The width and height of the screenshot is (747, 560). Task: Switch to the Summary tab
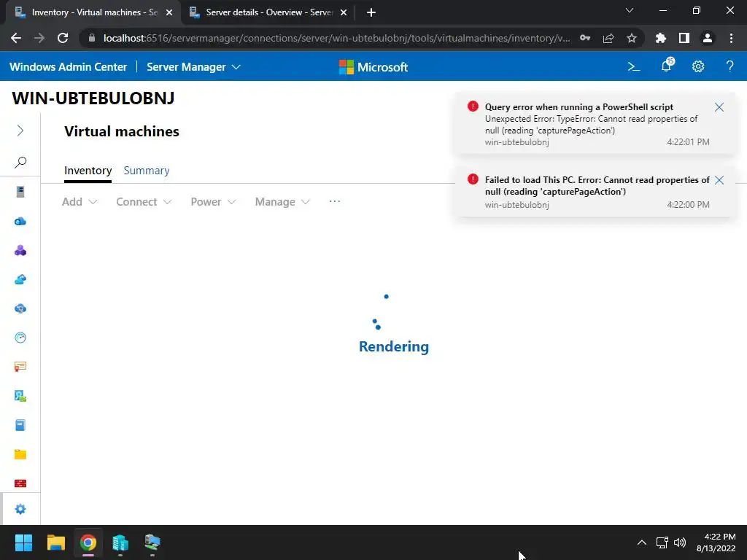(x=147, y=171)
